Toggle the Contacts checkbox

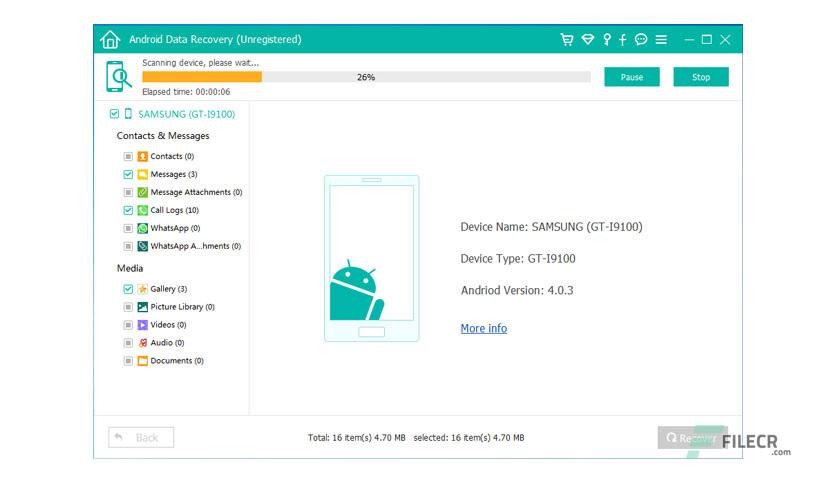128,156
